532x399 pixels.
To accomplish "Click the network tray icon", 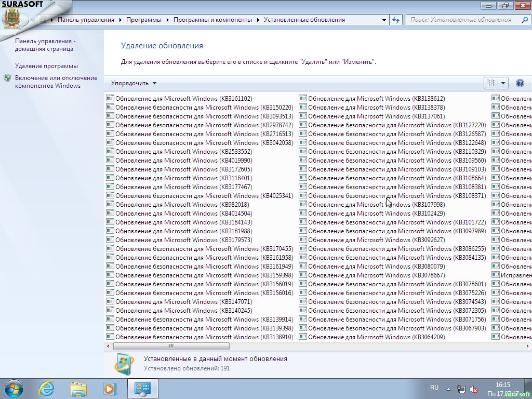I will (x=461, y=389).
